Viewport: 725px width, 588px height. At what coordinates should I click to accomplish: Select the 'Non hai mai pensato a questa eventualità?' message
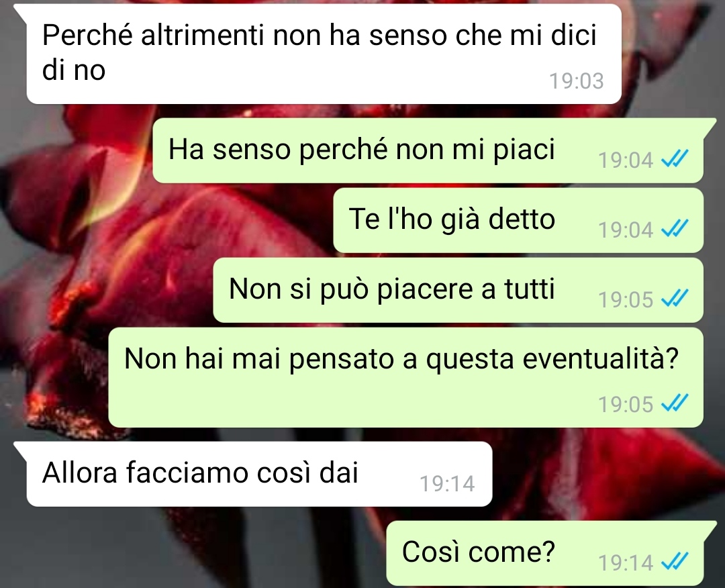(x=406, y=377)
